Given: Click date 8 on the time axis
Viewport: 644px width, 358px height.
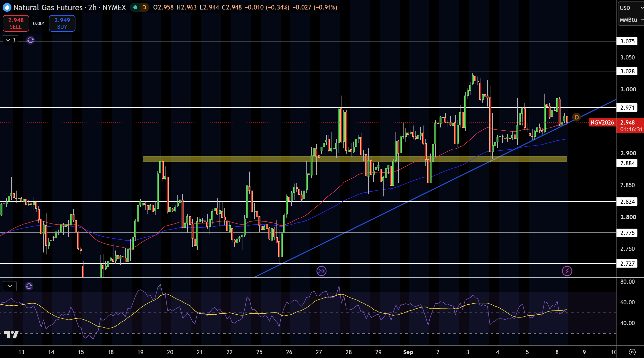Looking at the screenshot, I should coord(557,352).
